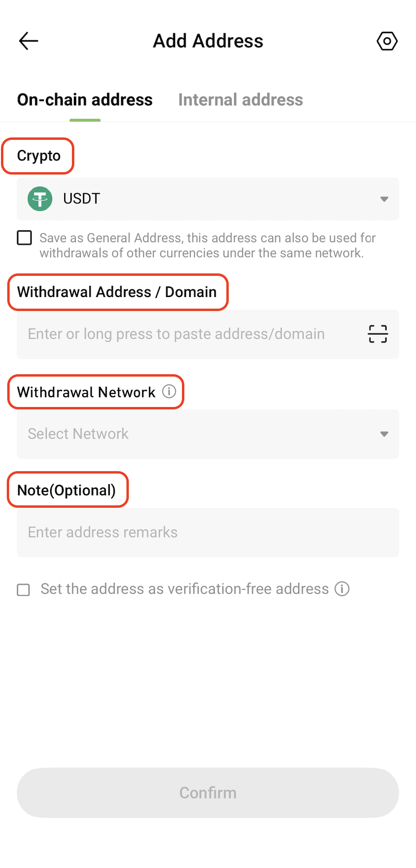The image size is (416, 868).
Task: Tap the QR scan icon
Action: pyautogui.click(x=378, y=334)
